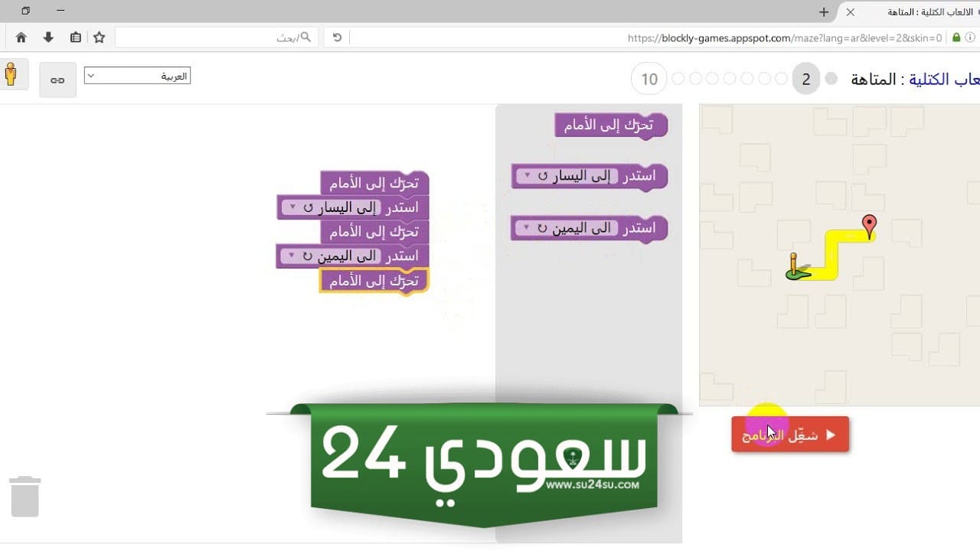Image resolution: width=980 pixels, height=551 pixels.
Task: Click the browser بحث search field
Action: (216, 37)
